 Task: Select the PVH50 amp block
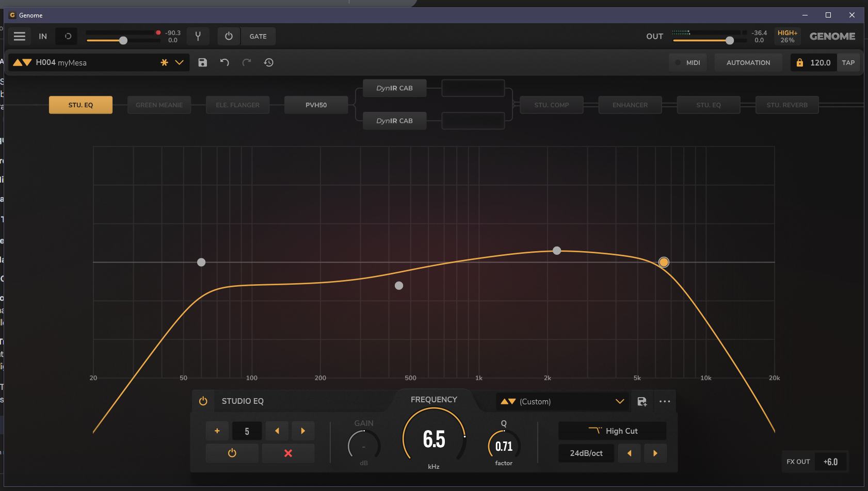tap(316, 105)
